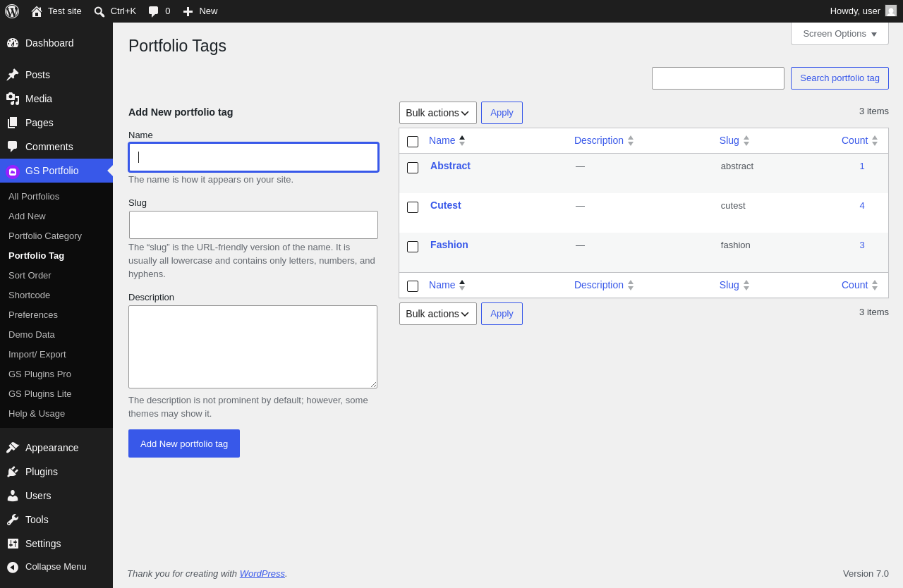Open Import/ Export submenu item
Viewport: 903px width, 588px height.
(37, 354)
